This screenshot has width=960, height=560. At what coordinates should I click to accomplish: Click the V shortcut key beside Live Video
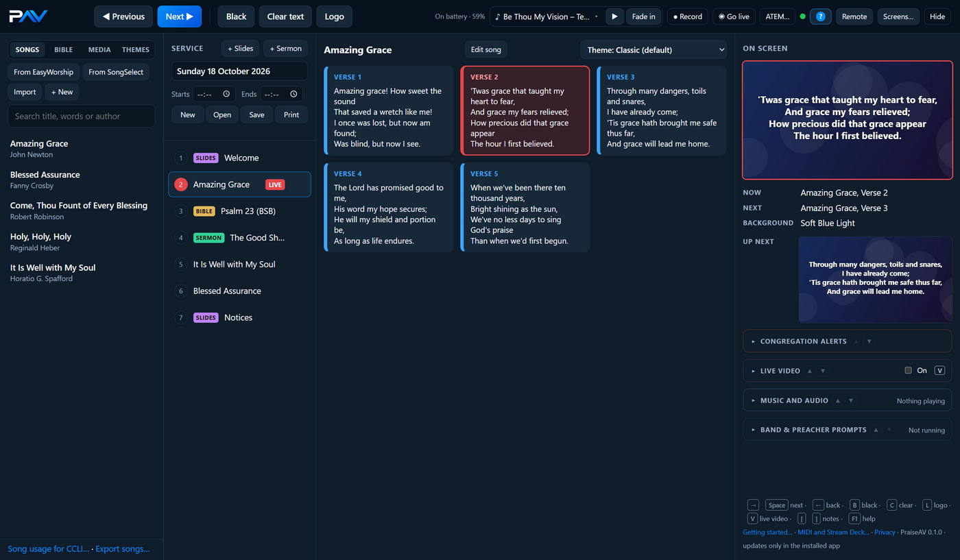point(939,371)
